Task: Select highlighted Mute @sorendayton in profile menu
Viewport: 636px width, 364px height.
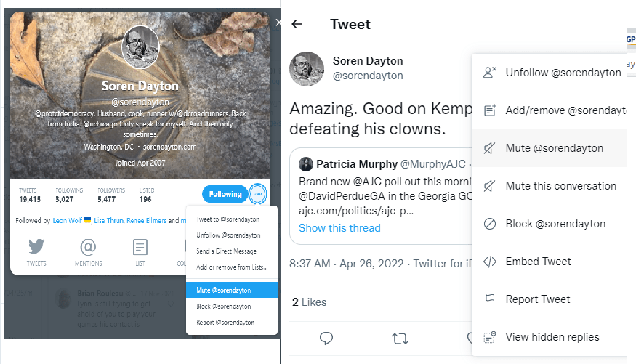Action: coord(224,290)
